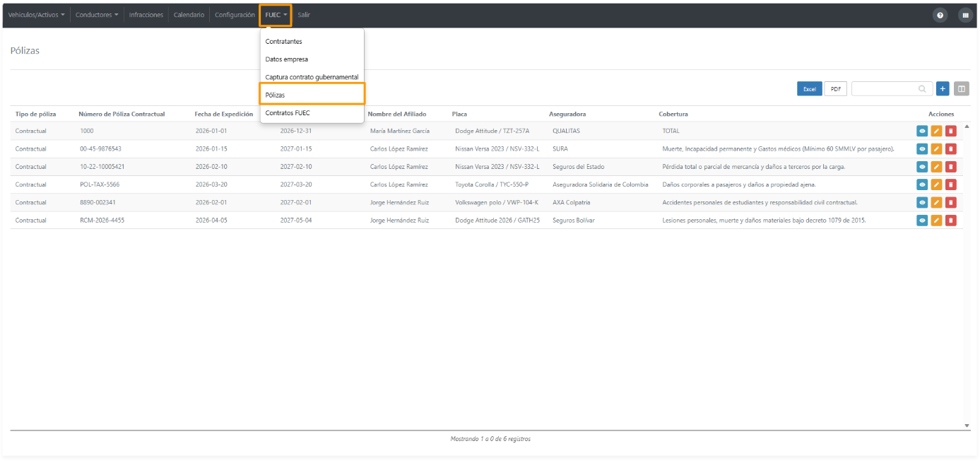Viewport: 980px width, 463px height.
Task: Edit the SURA policy 00-45-9876543
Action: [937, 148]
